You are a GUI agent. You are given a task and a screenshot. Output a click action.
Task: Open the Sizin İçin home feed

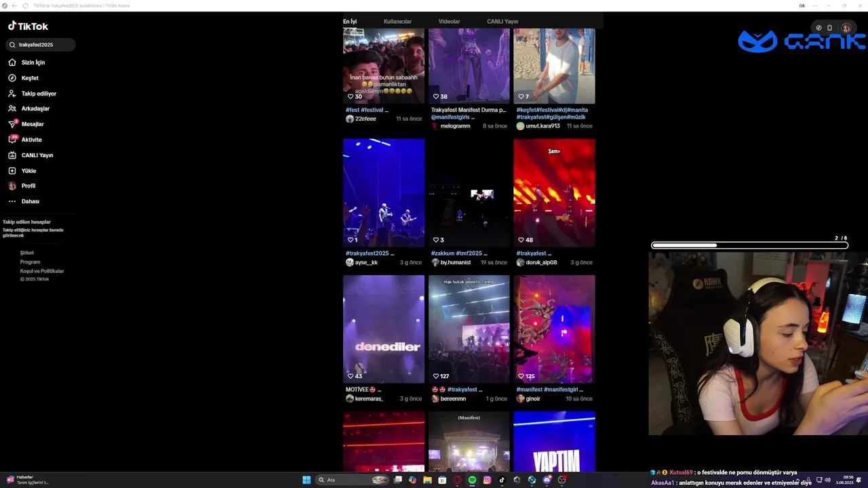(x=26, y=62)
